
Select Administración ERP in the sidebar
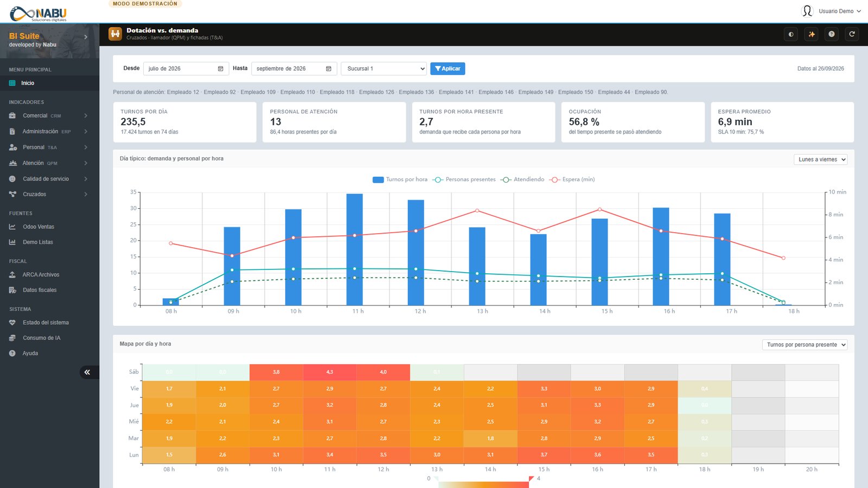(x=49, y=131)
